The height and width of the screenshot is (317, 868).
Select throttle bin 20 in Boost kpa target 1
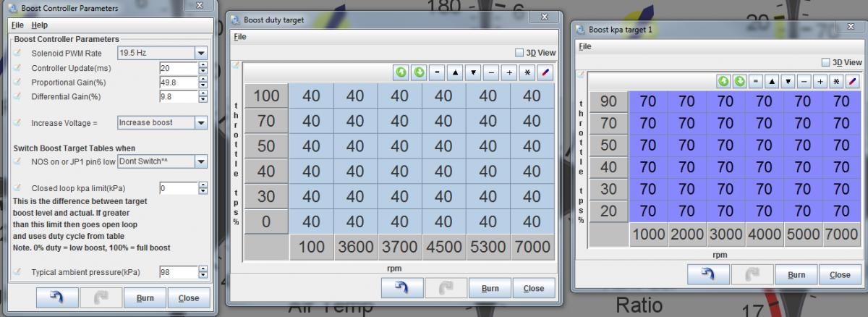[x=609, y=211]
